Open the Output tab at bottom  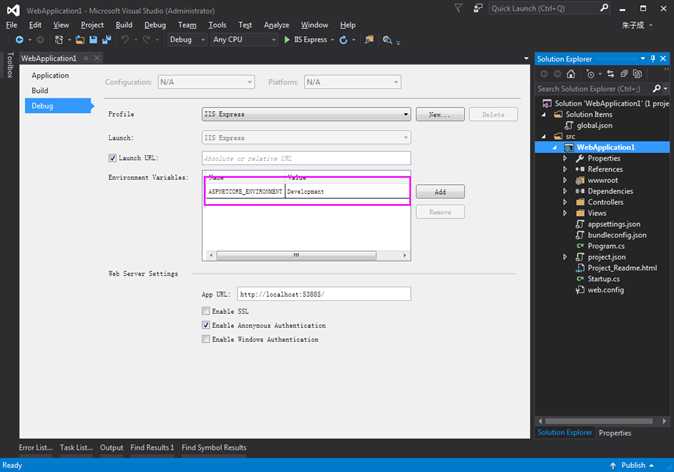click(x=111, y=447)
